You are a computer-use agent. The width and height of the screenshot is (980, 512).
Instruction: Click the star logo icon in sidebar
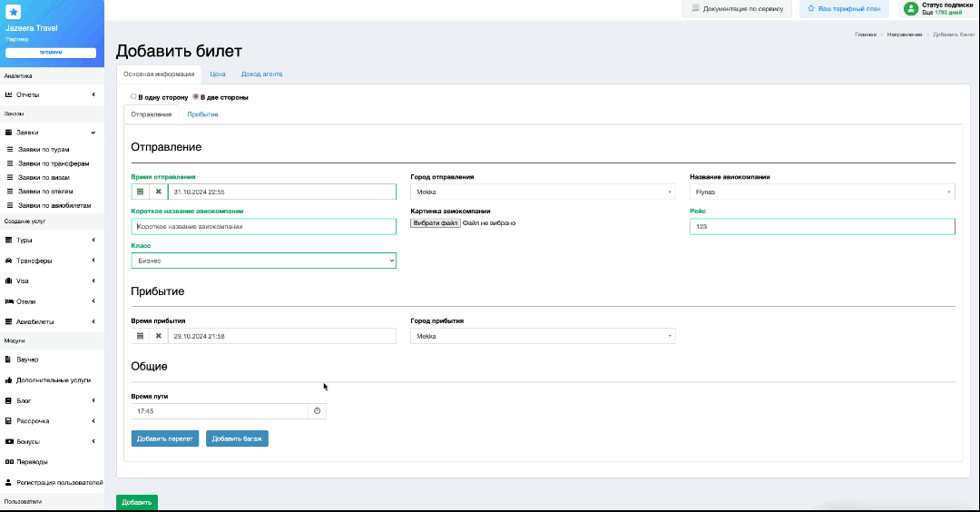pos(14,12)
